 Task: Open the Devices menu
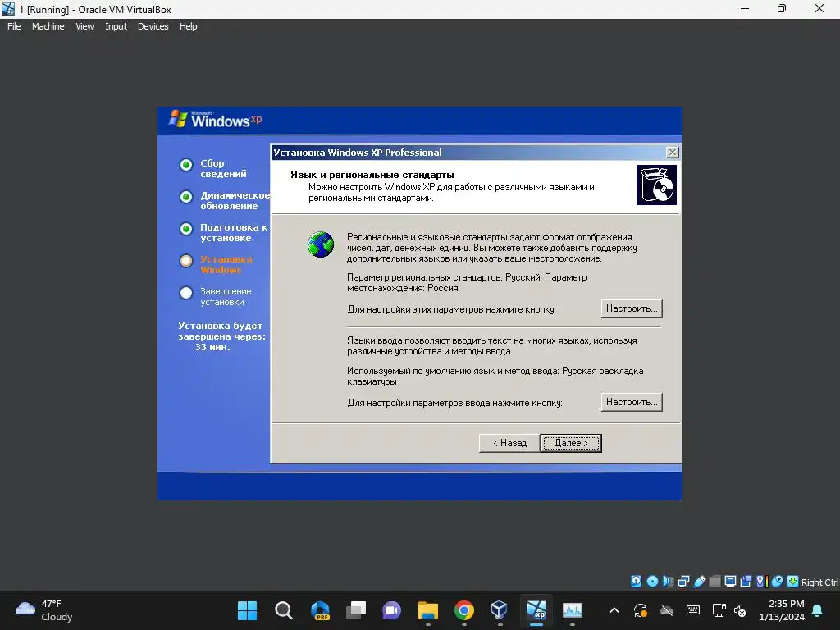point(153,26)
